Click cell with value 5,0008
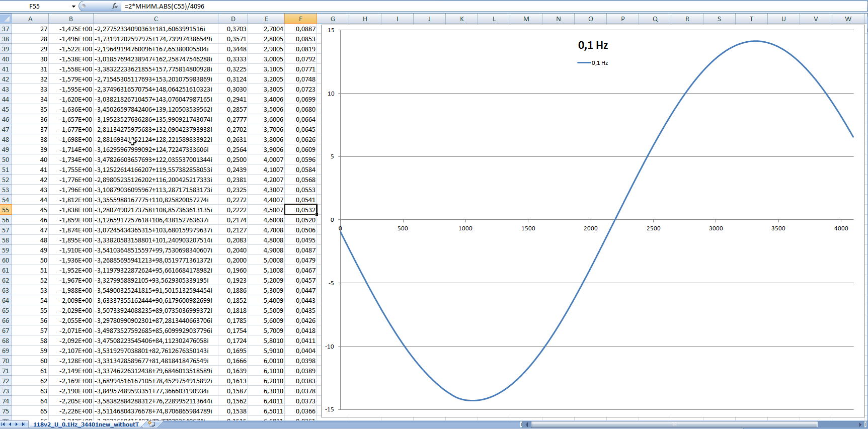 tap(266, 260)
